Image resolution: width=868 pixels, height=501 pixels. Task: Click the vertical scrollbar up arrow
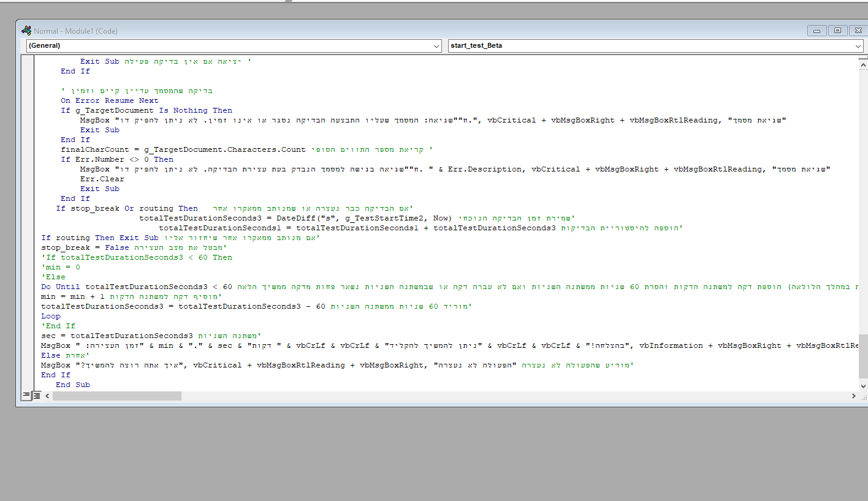(x=862, y=65)
